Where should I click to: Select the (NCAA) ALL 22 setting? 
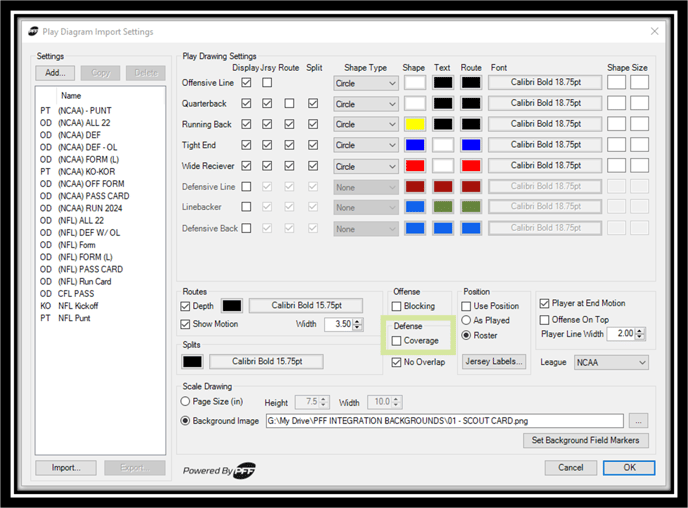coord(84,123)
